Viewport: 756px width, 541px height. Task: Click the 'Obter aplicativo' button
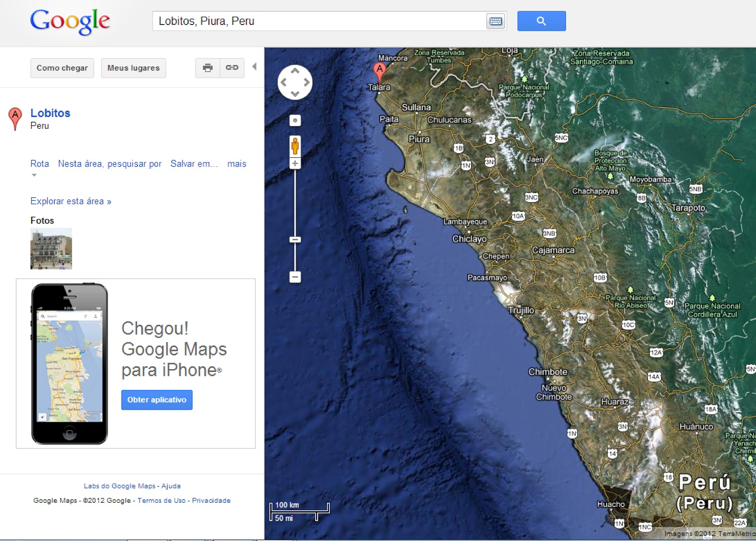point(157,400)
